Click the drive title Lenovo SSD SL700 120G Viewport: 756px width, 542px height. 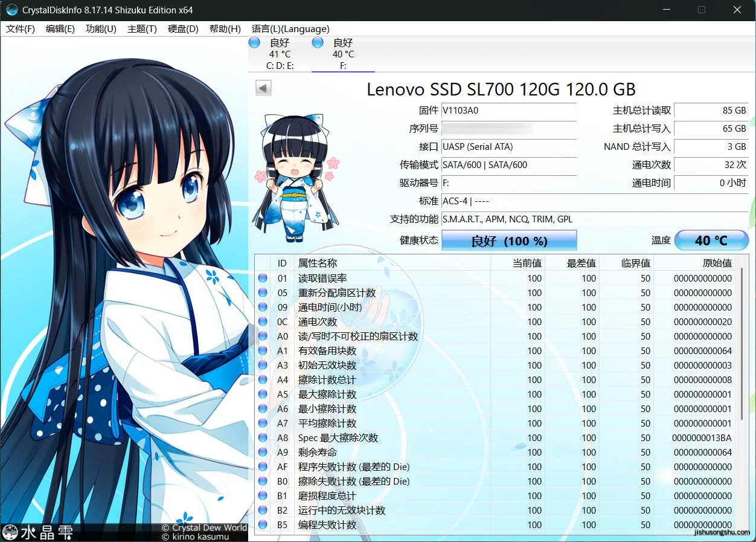pyautogui.click(x=501, y=89)
